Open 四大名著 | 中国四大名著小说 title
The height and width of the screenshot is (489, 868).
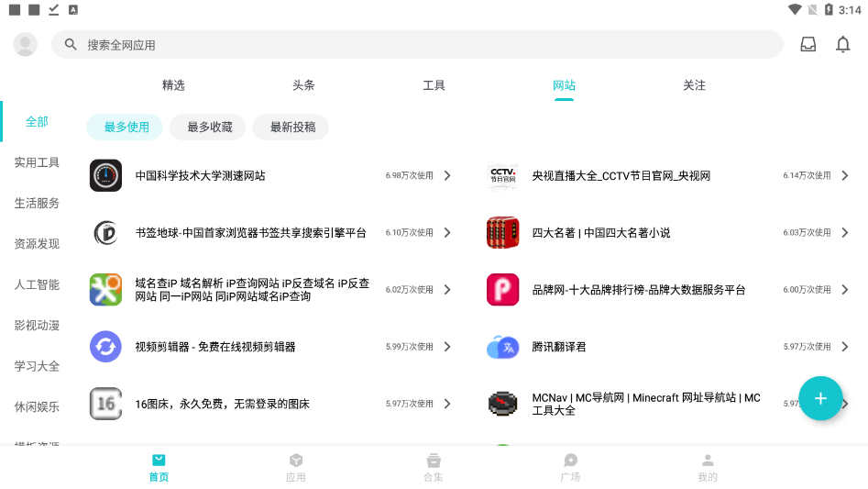tap(601, 233)
